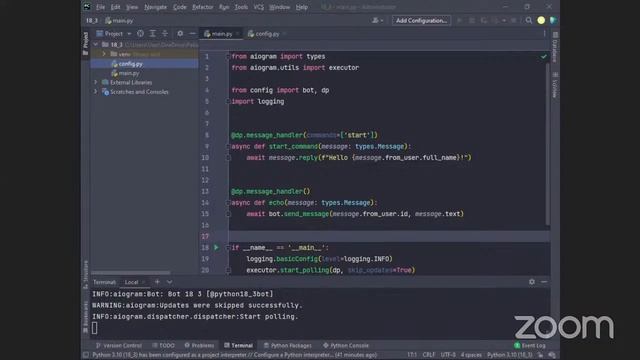Image resolution: width=640 pixels, height=360 pixels.
Task: Hide the Project panel with minus icon
Action: click(192, 33)
